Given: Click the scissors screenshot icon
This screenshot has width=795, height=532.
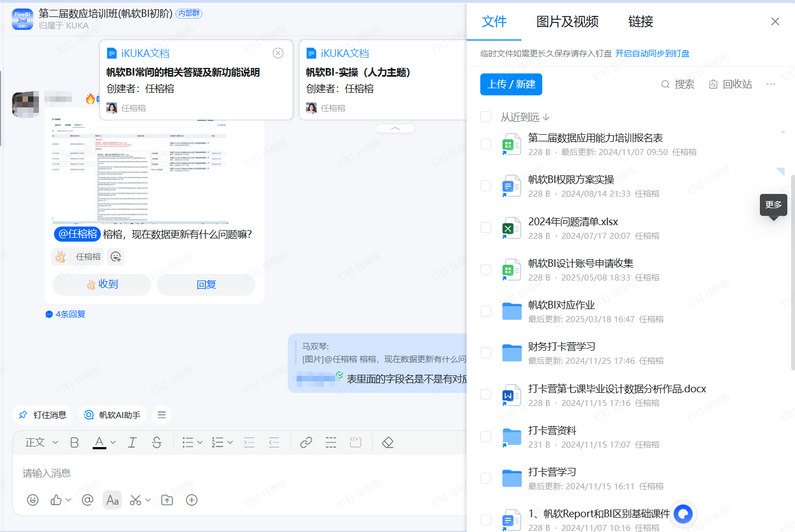Looking at the screenshot, I should (135, 500).
